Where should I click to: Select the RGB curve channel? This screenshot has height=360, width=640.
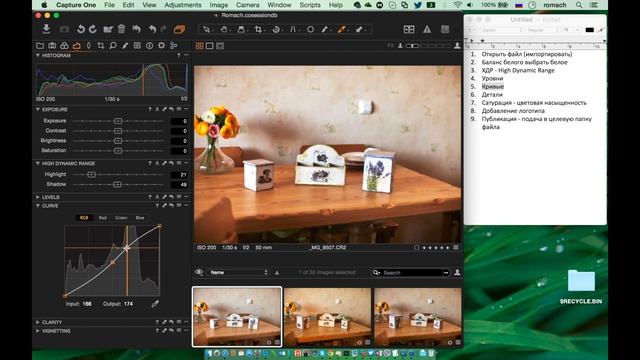(84, 218)
